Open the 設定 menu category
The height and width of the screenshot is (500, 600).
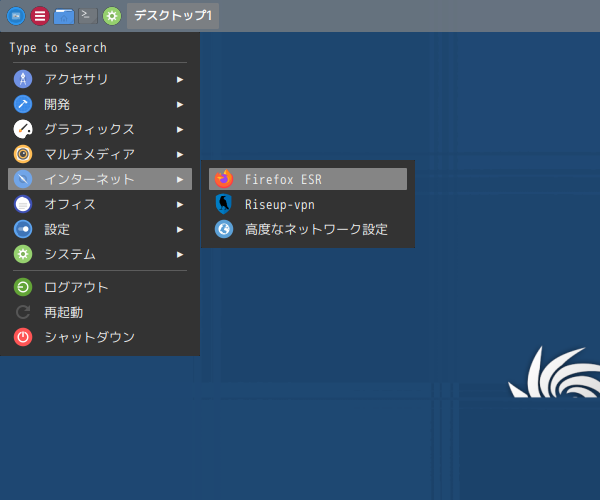tap(100, 229)
